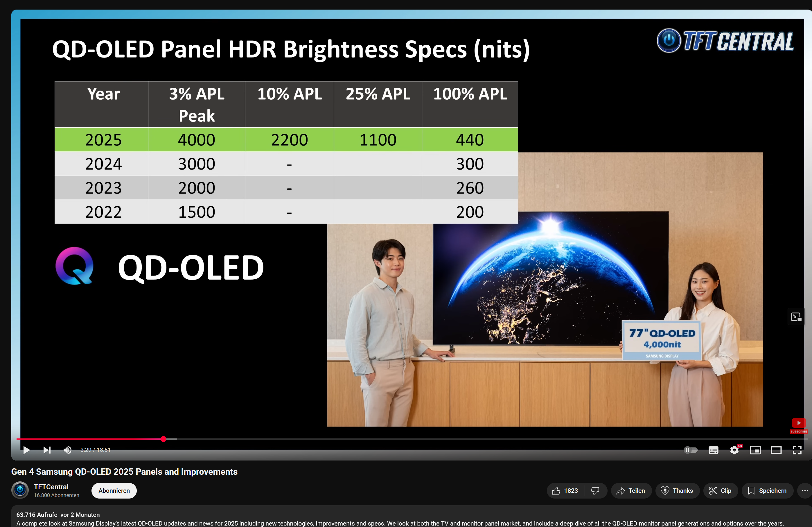The height and width of the screenshot is (527, 812).
Task: Enter fullscreen mode
Action: pos(797,450)
